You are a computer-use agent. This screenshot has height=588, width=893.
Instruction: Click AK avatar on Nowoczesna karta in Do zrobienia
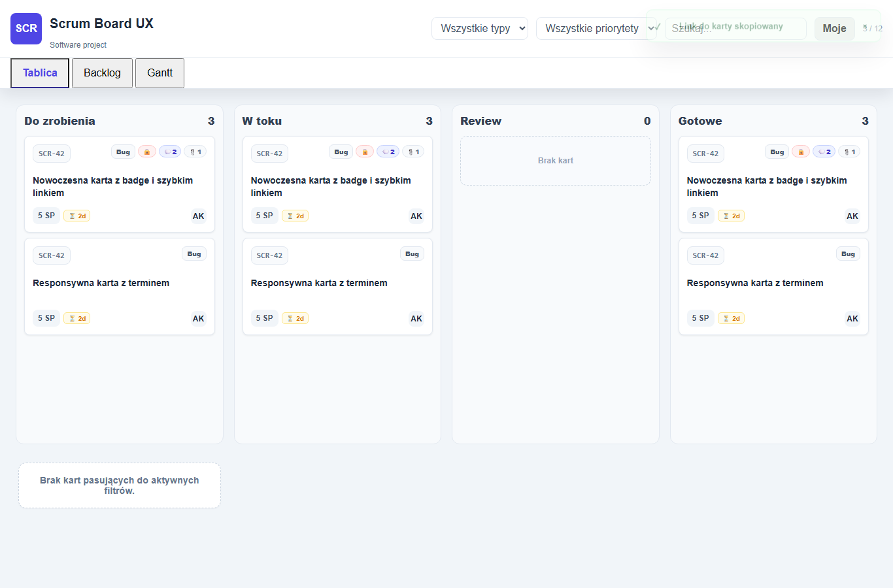click(198, 216)
